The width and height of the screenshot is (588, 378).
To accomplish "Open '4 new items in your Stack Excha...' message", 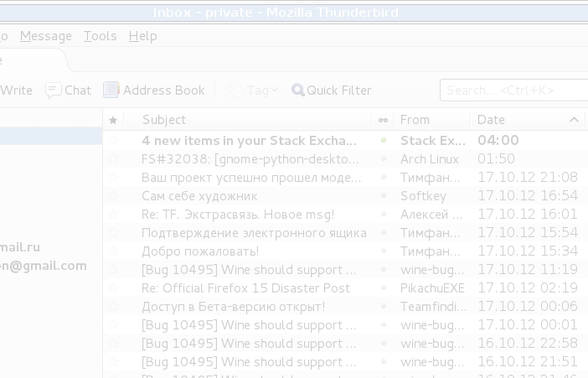I will (249, 141).
